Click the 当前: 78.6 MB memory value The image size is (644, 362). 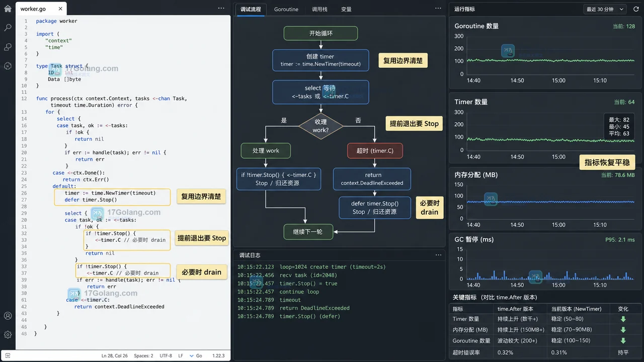[x=618, y=175]
